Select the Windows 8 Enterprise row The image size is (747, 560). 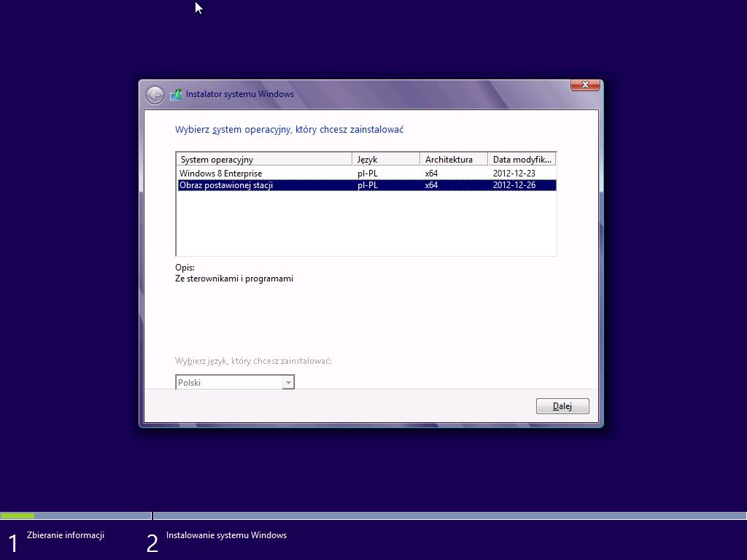(x=366, y=174)
